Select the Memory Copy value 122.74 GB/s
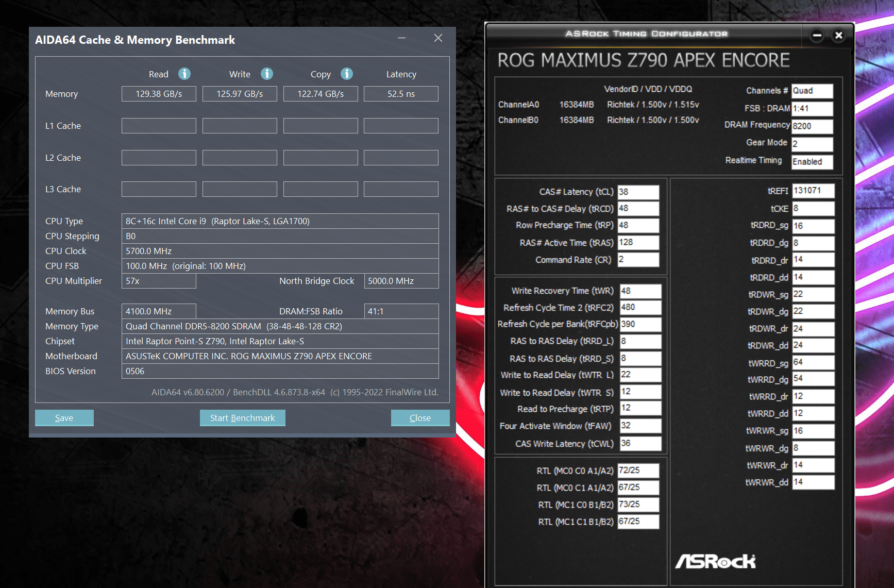This screenshot has width=894, height=588. point(321,94)
